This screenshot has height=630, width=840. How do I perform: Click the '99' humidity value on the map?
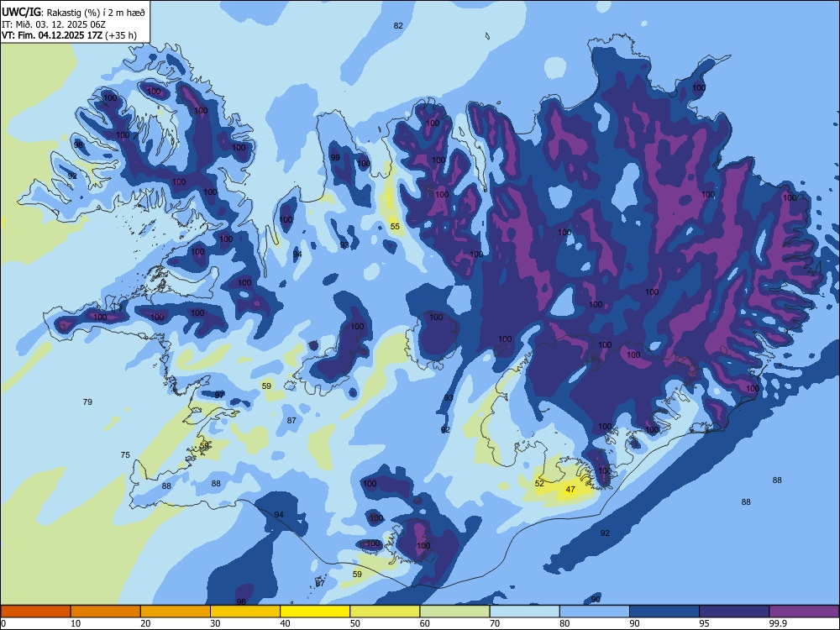pyautogui.click(x=335, y=158)
